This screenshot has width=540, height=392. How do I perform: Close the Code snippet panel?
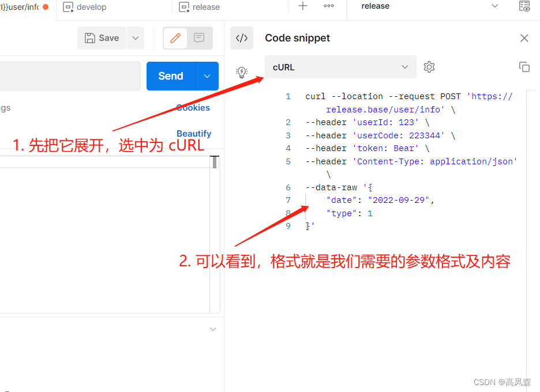[x=524, y=38]
